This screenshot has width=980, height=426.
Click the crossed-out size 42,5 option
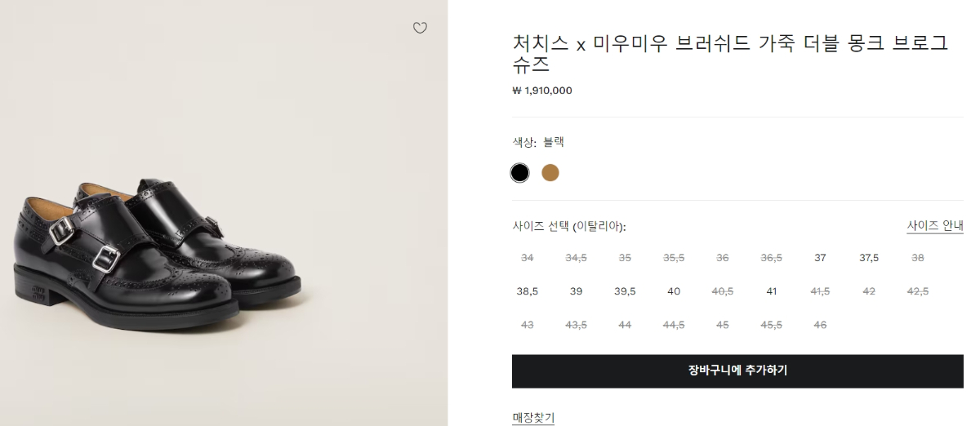[x=918, y=291]
